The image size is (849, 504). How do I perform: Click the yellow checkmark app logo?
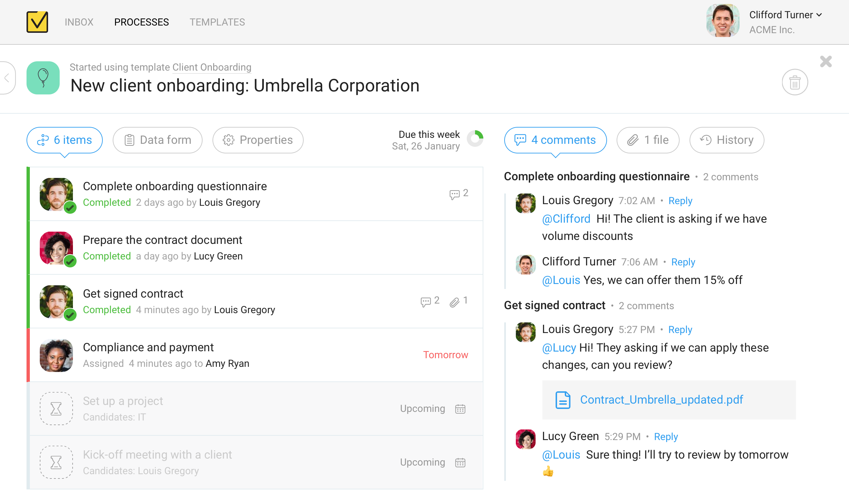(37, 22)
